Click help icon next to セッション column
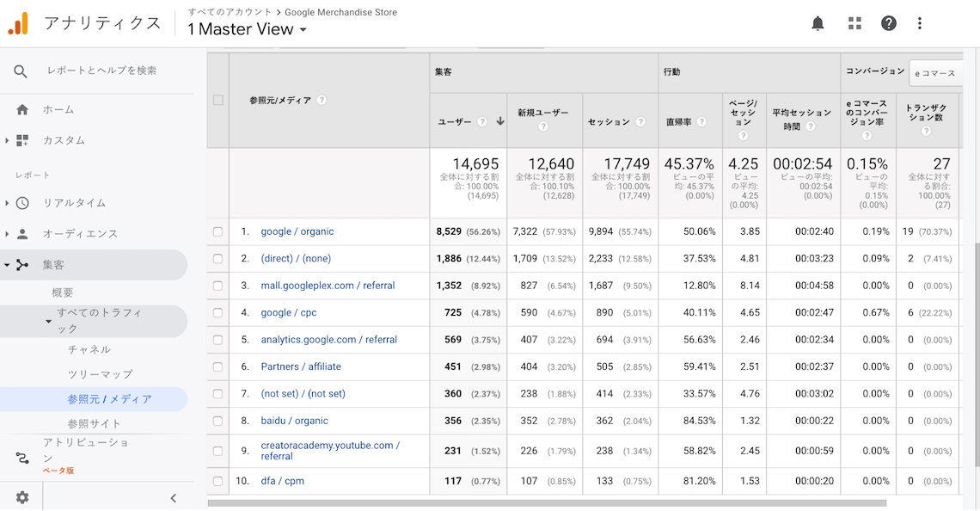The width and height of the screenshot is (980, 511). [640, 121]
